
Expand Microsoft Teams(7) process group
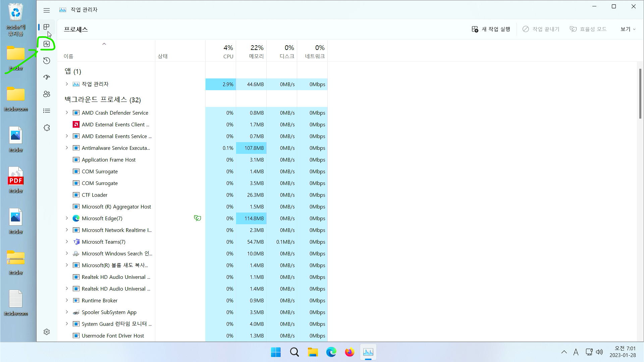click(67, 242)
